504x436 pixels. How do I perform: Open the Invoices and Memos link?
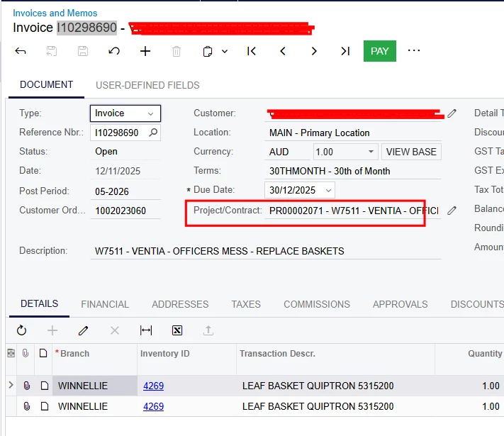(55, 13)
